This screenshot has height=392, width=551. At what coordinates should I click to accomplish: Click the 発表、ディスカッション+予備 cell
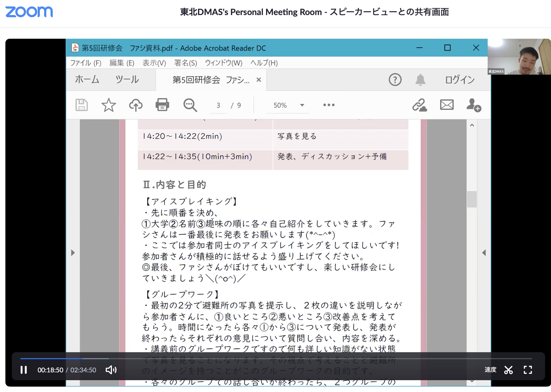click(x=341, y=160)
